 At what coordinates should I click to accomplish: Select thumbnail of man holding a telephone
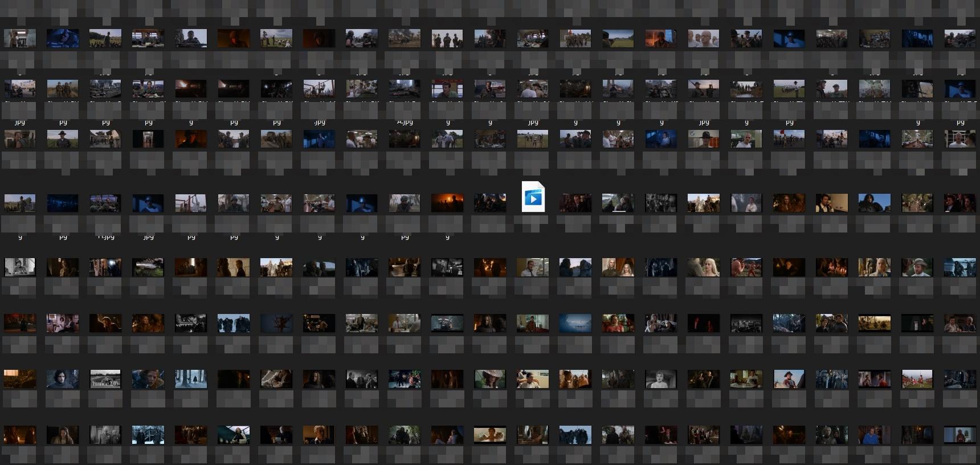832,203
